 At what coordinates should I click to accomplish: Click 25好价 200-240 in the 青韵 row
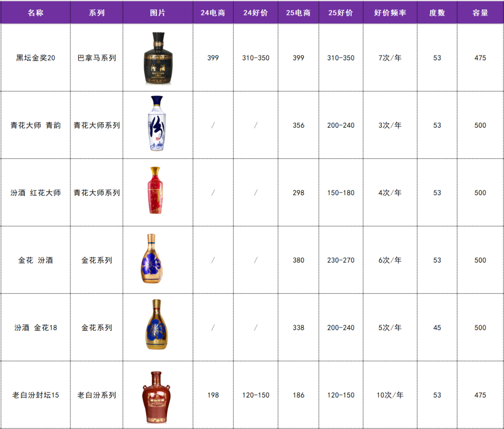341,126
